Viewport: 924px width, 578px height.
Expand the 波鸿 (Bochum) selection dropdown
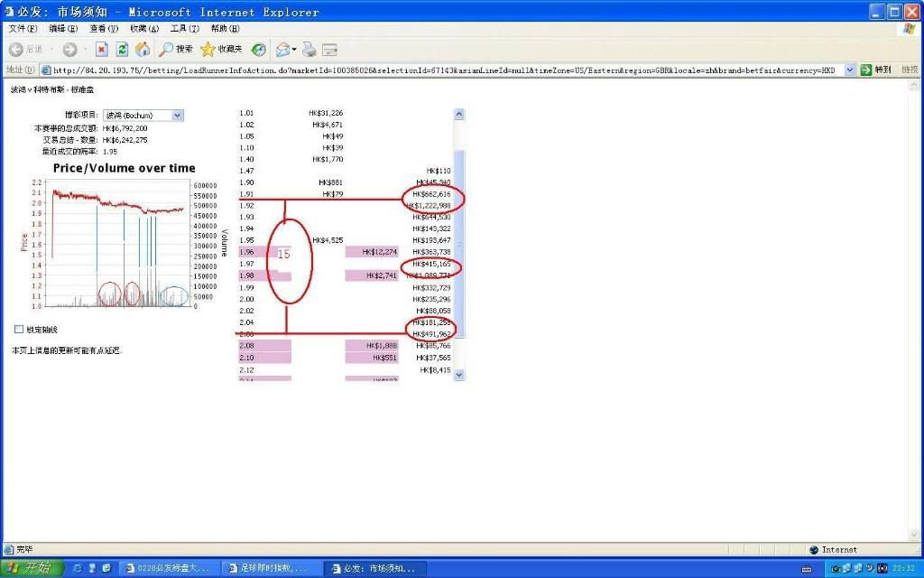(x=177, y=116)
